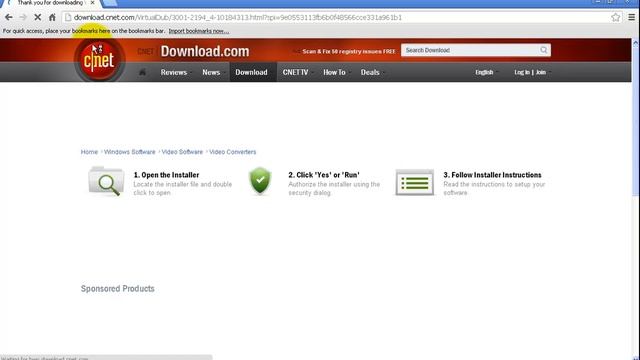Image resolution: width=640 pixels, height=360 pixels.
Task: Click the Download.com site title
Action: coord(204,51)
